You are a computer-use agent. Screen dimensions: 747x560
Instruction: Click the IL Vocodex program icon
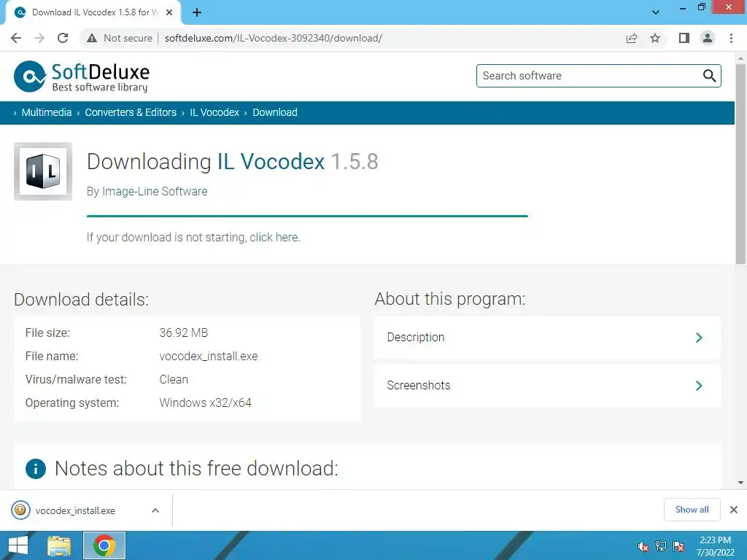point(43,171)
